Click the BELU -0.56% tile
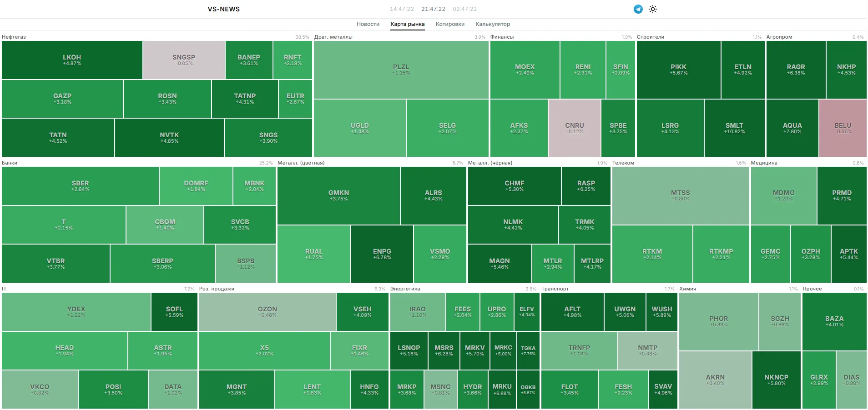Screen dimensions: 868x410 (843, 128)
